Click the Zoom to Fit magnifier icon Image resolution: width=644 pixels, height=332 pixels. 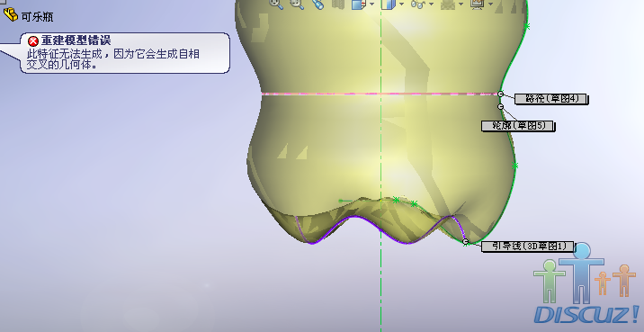click(276, 4)
